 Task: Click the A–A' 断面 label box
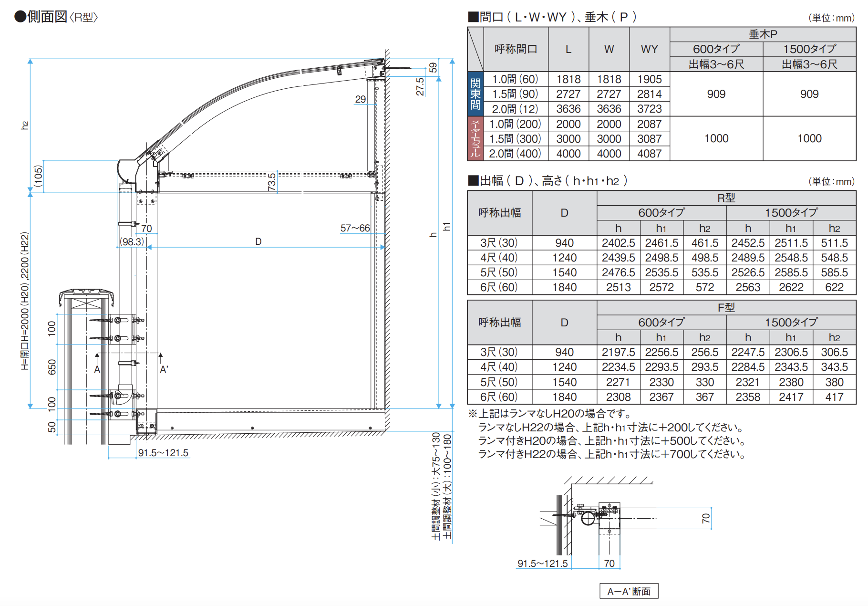(x=629, y=591)
